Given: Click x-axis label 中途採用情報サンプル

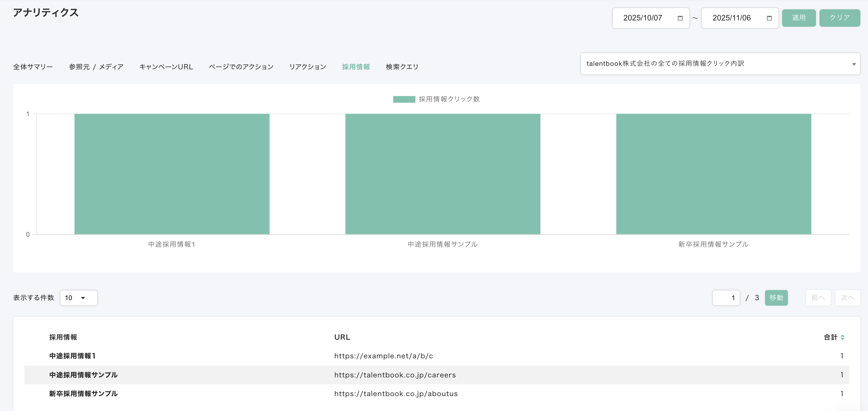Looking at the screenshot, I should pos(443,244).
